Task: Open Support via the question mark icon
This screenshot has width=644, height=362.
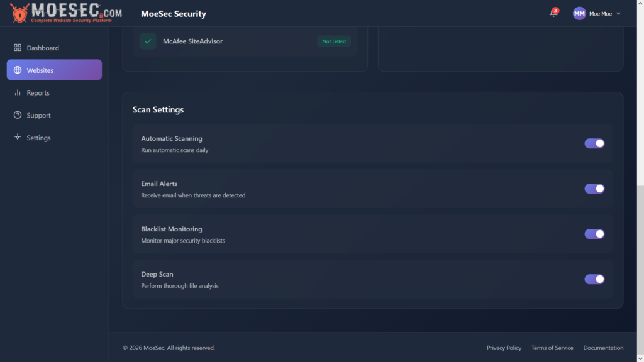Action: [x=17, y=115]
